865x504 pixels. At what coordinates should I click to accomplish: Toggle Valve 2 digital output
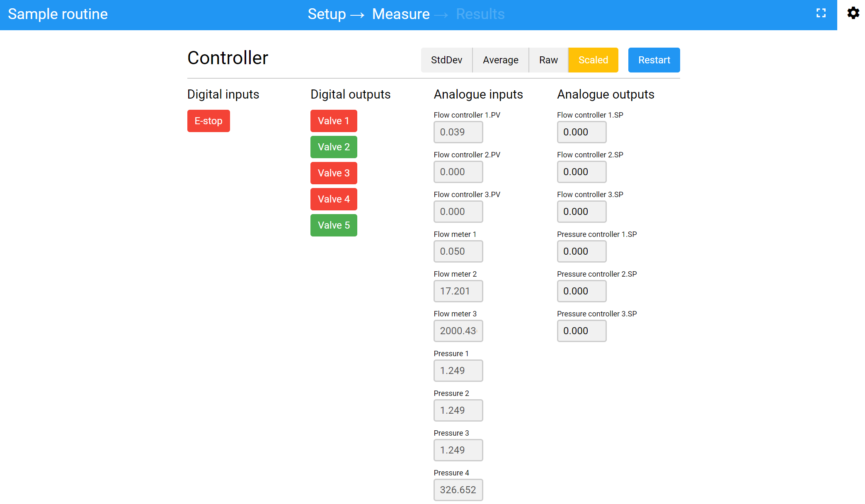tap(333, 147)
